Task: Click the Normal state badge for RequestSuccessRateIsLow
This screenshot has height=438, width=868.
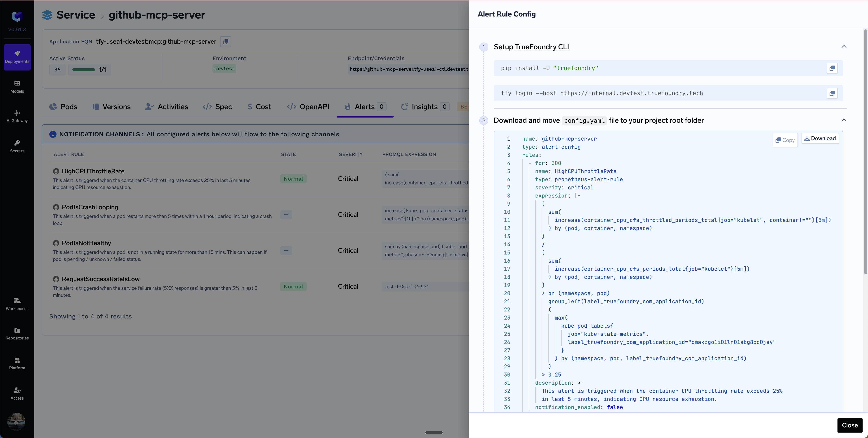Action: (293, 287)
